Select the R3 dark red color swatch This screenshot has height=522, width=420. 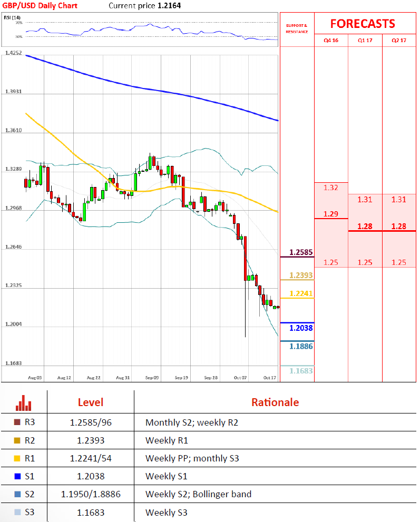coord(17,422)
